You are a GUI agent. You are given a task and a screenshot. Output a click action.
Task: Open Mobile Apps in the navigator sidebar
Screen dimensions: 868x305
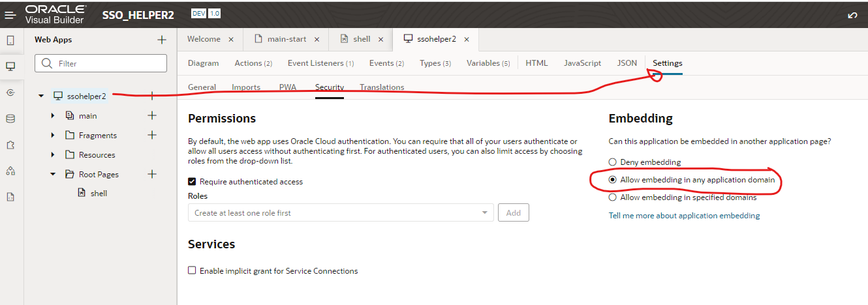coord(10,40)
